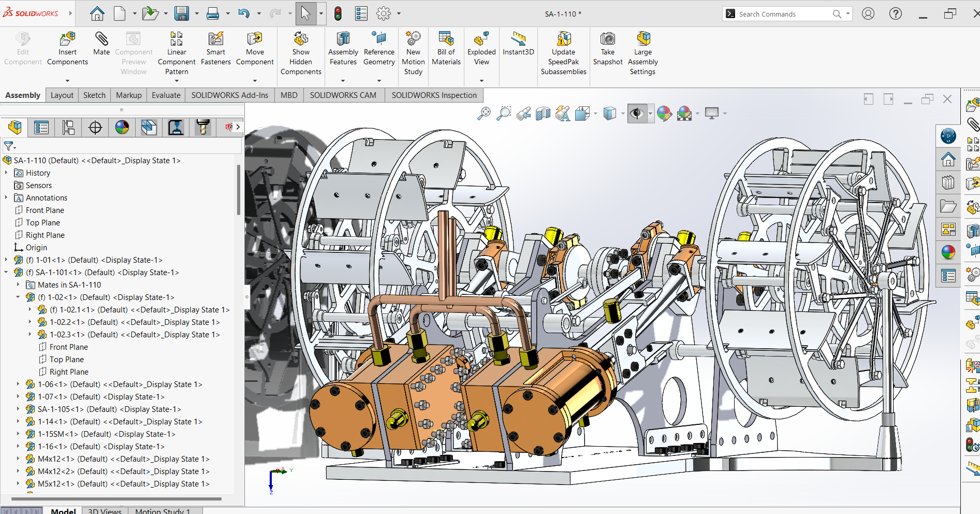Click the Search Commands input field
Viewport: 980px width, 514px height.
784,14
